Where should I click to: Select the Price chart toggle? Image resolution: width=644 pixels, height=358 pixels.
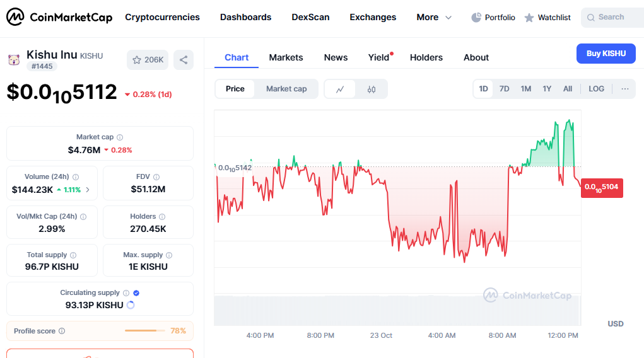[x=235, y=89]
